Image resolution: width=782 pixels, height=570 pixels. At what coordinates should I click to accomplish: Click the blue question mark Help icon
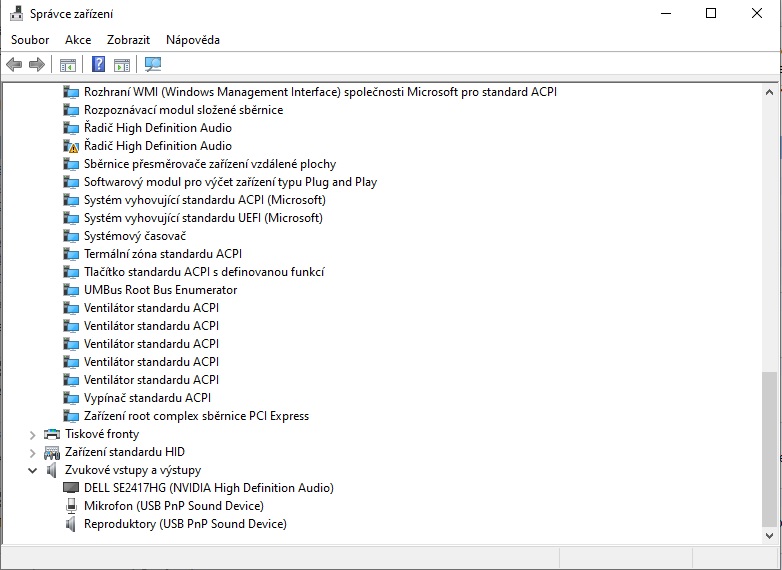(99, 65)
